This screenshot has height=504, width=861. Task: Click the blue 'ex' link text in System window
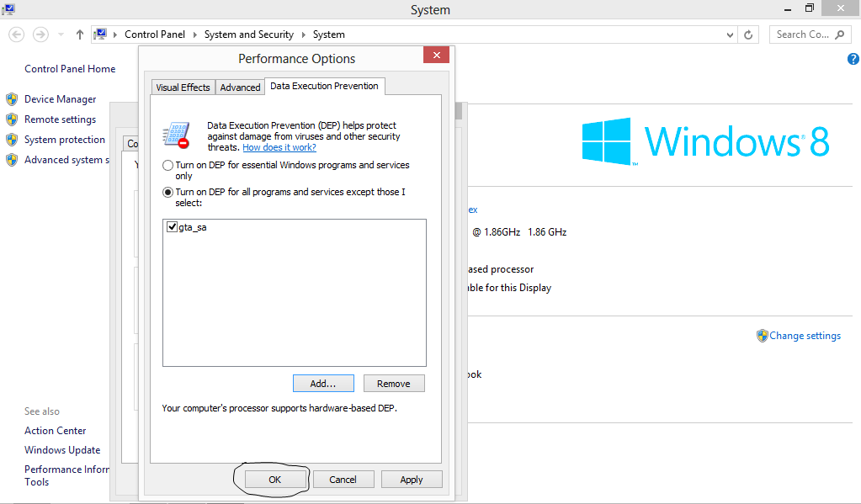click(473, 210)
